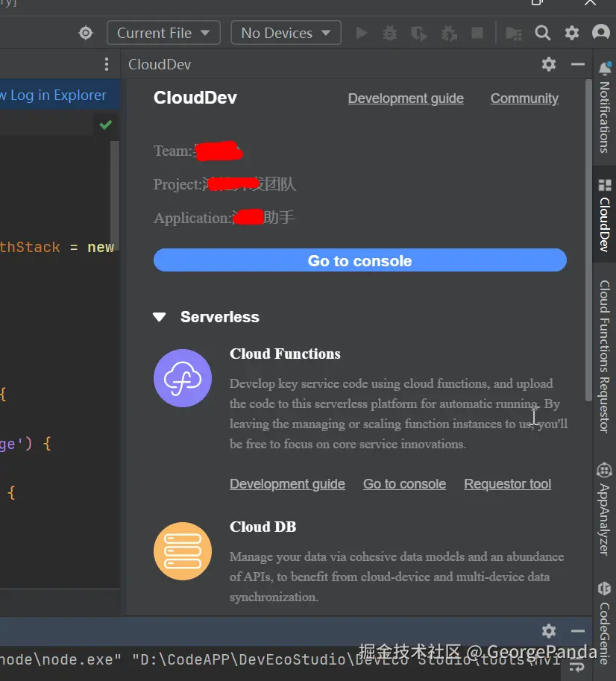Click the Serverless section title
The image size is (616, 681).
[220, 317]
